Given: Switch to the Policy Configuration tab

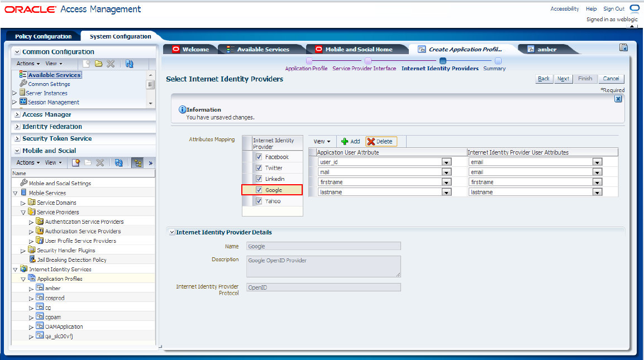Looking at the screenshot, I should [x=43, y=36].
